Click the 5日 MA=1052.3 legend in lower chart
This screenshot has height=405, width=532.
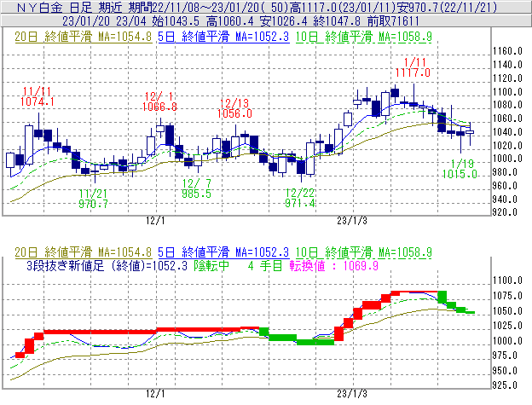coord(223,252)
